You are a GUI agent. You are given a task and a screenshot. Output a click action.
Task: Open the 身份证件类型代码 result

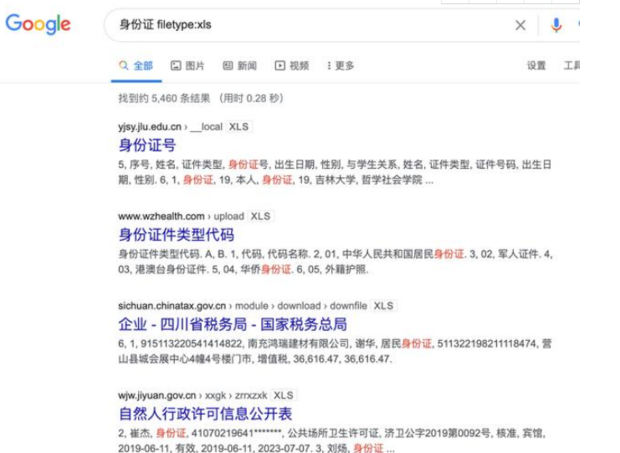coord(176,235)
